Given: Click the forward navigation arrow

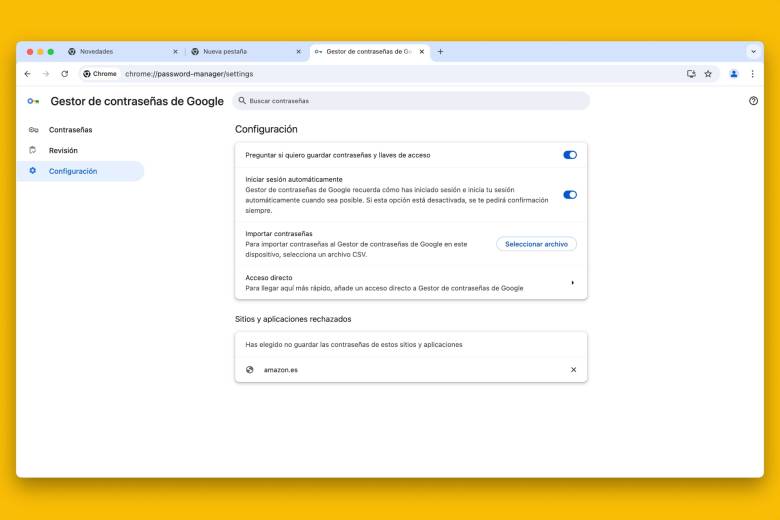Looking at the screenshot, I should click(46, 74).
